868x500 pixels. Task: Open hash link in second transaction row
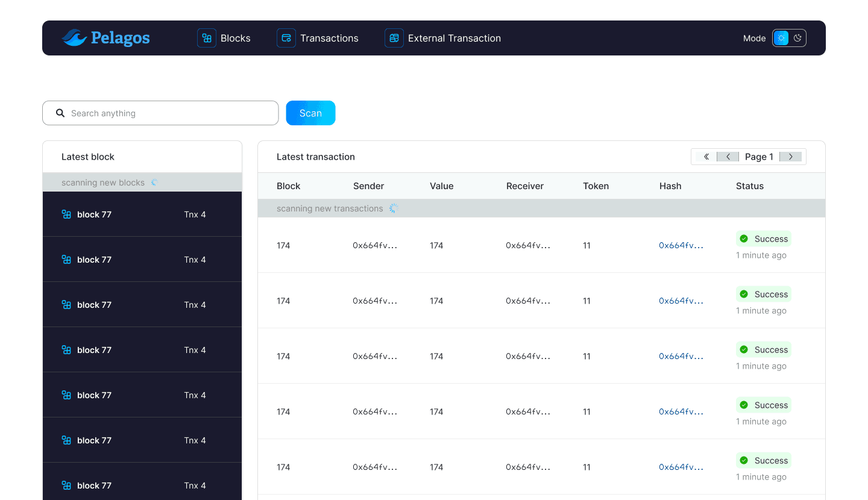[x=681, y=301]
